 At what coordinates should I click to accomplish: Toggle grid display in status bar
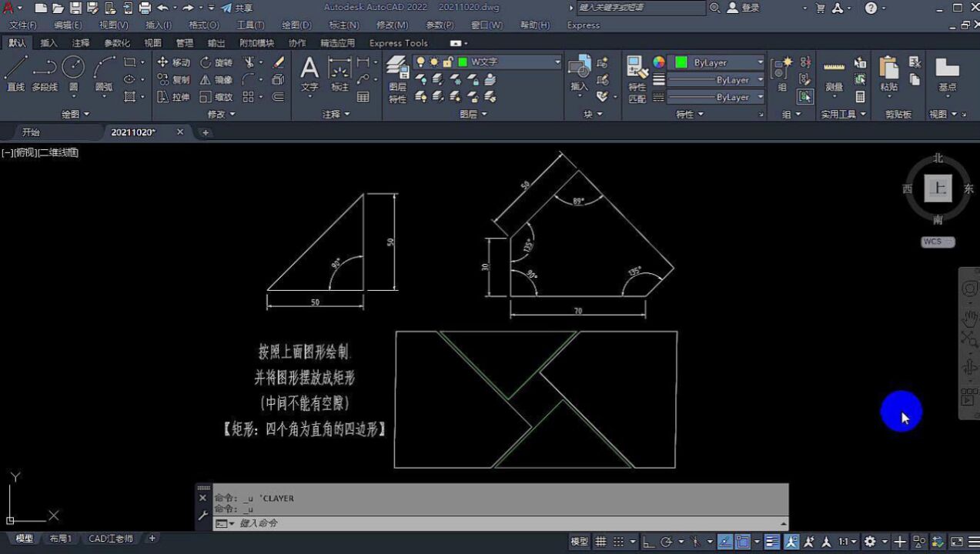(x=600, y=542)
